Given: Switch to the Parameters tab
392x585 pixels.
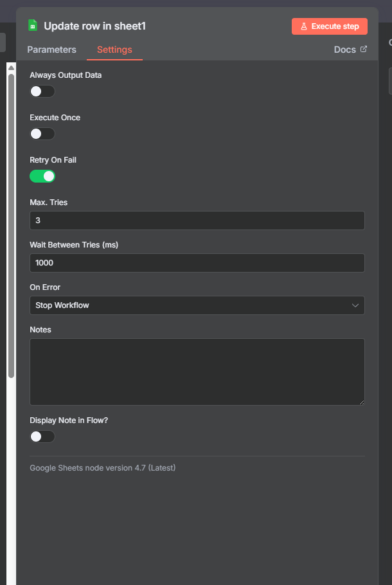Looking at the screenshot, I should 51,50.
